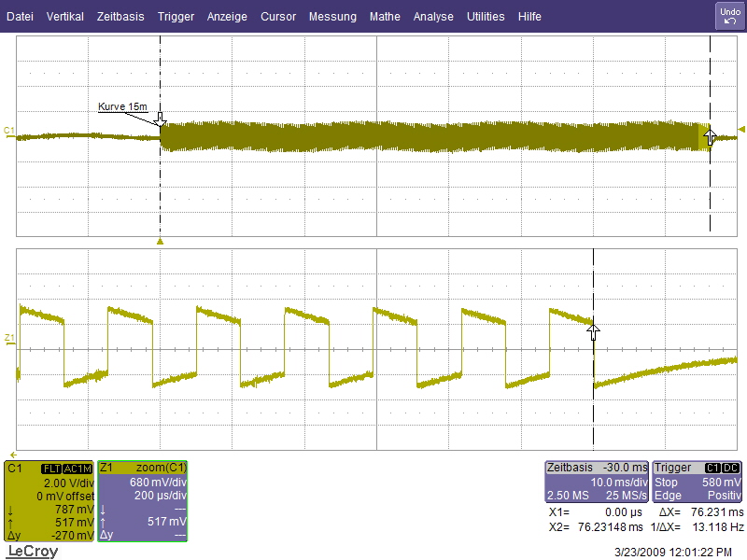Click the 0 mV offset value
The width and height of the screenshot is (747, 560).
pos(65,497)
